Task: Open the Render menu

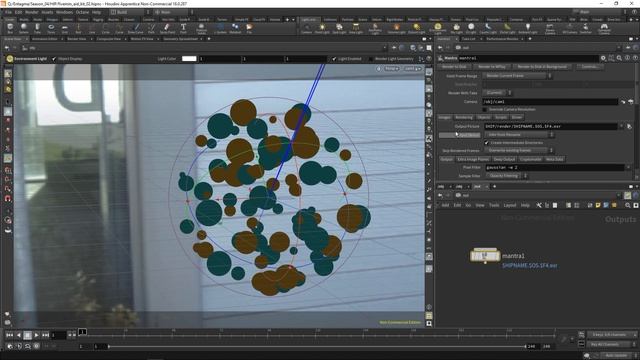Action: (x=31, y=12)
